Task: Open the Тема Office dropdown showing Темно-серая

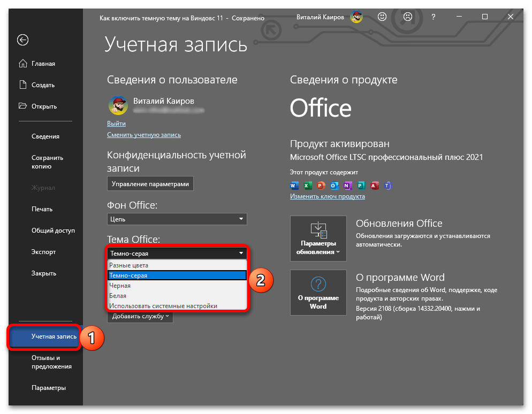Action: pos(177,254)
